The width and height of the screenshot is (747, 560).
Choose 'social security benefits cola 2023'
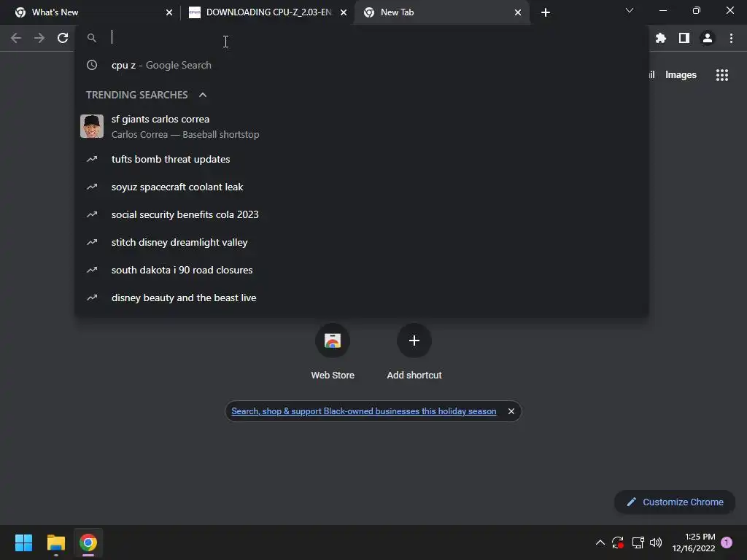pyautogui.click(x=362, y=214)
